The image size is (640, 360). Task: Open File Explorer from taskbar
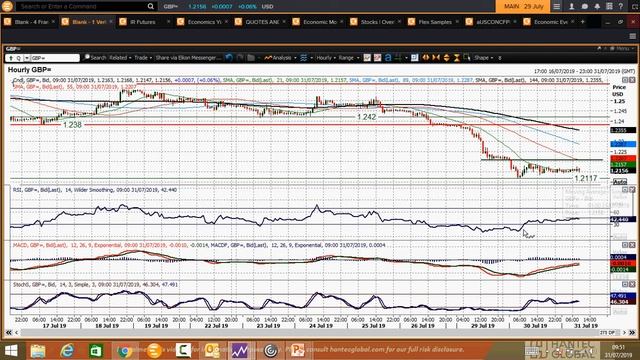[38, 351]
